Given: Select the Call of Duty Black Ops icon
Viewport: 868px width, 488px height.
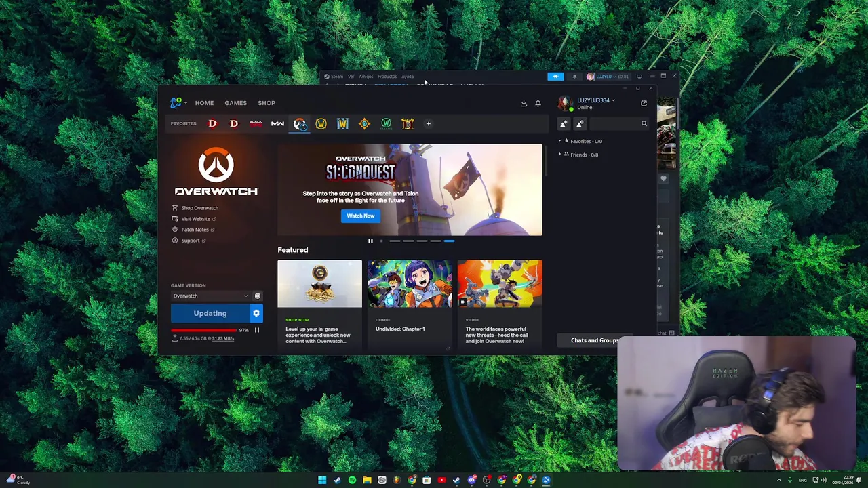Looking at the screenshot, I should click(x=256, y=124).
